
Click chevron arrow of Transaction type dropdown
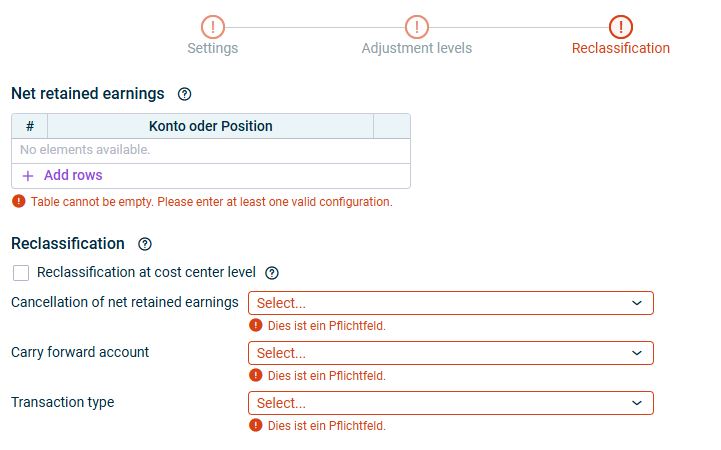point(637,403)
